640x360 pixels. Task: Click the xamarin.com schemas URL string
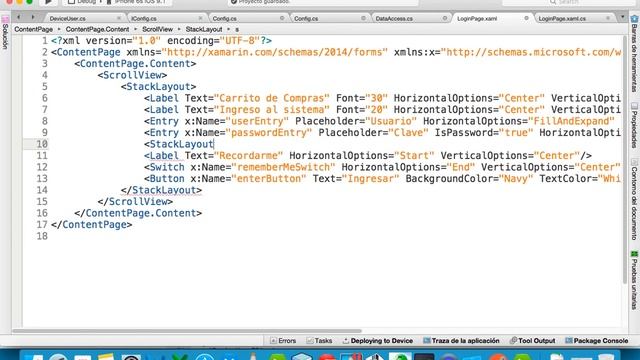[x=275, y=52]
